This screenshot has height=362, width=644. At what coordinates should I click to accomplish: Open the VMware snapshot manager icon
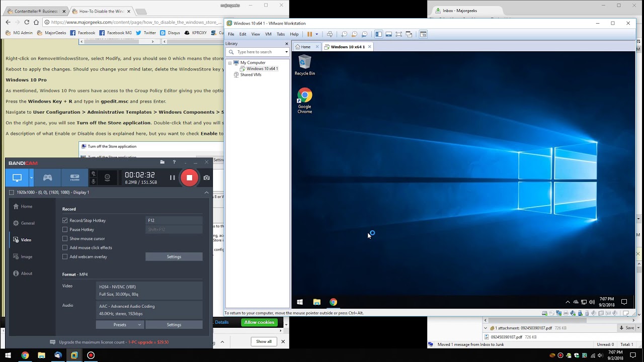[364, 34]
